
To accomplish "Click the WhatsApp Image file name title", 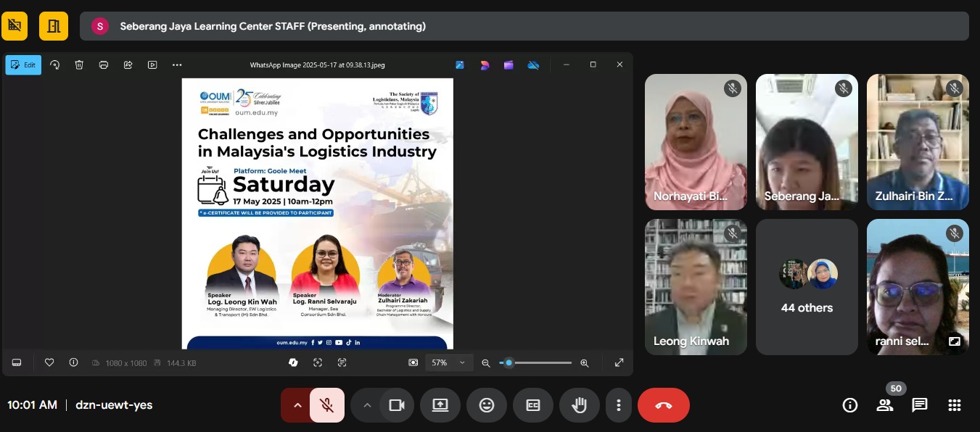I will coord(317,65).
